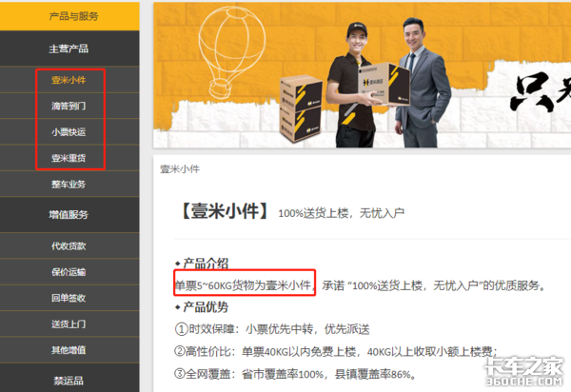Click the 增值服务 section heading
Screen dimensions: 571x392
(x=69, y=215)
